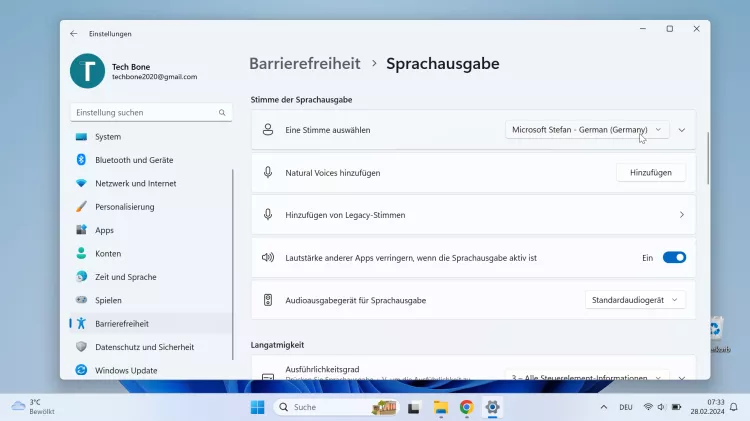
Task: Click the microphone icon for Natural Voices
Action: (x=268, y=172)
